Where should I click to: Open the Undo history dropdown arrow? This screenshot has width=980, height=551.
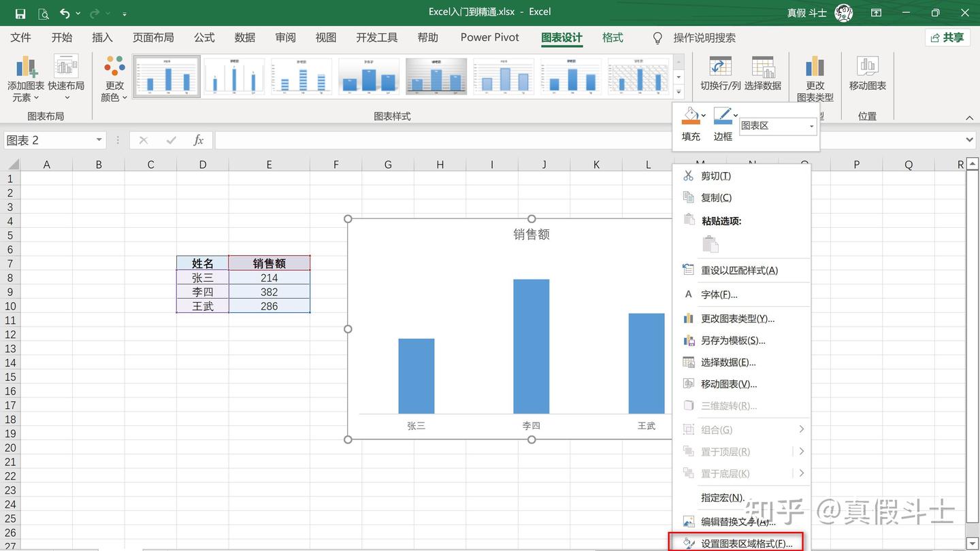pos(78,14)
